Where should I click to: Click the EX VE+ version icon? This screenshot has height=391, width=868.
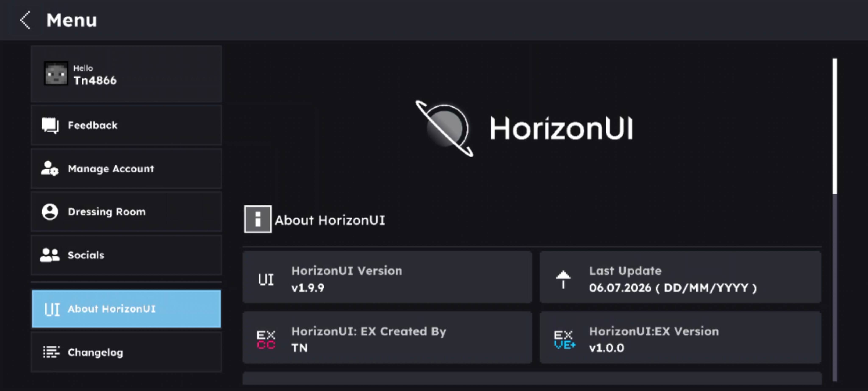[x=564, y=340]
